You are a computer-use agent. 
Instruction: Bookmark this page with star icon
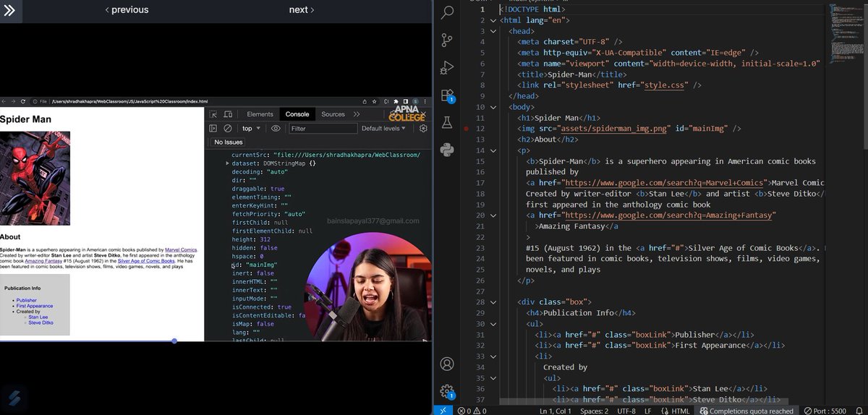(x=375, y=101)
